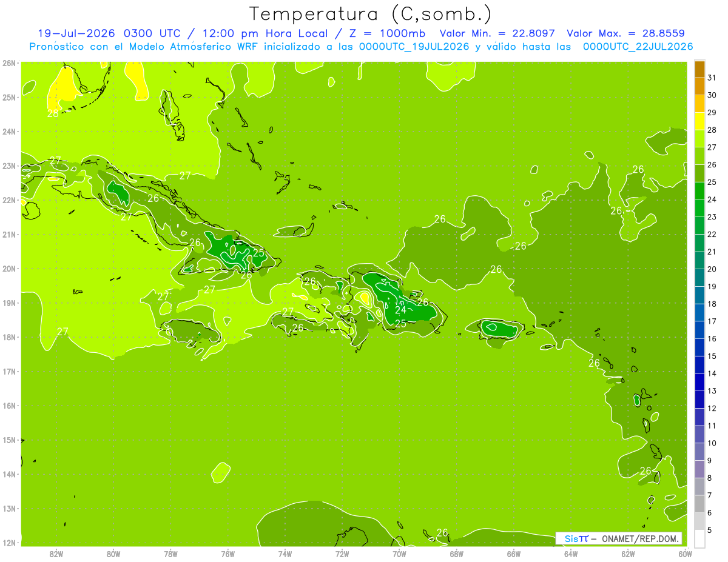Click the 20N latitude axis label
This screenshot has height=562, width=728.
click(x=9, y=269)
